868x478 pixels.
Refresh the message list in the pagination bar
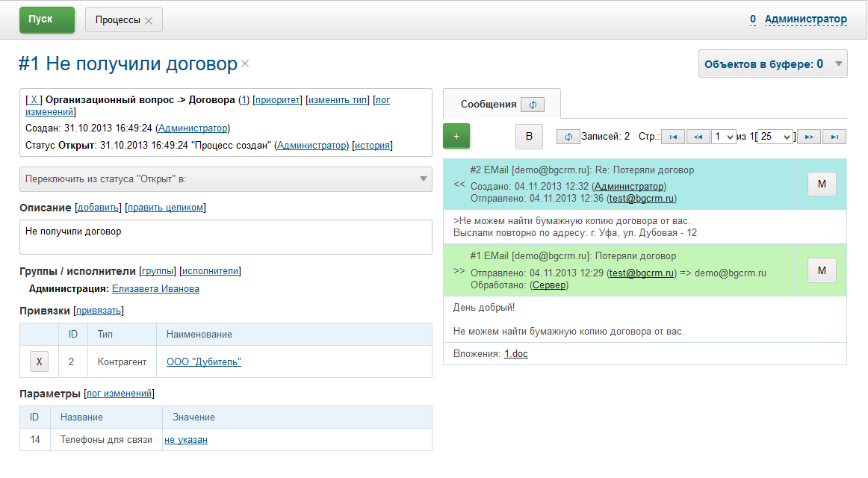coord(567,136)
